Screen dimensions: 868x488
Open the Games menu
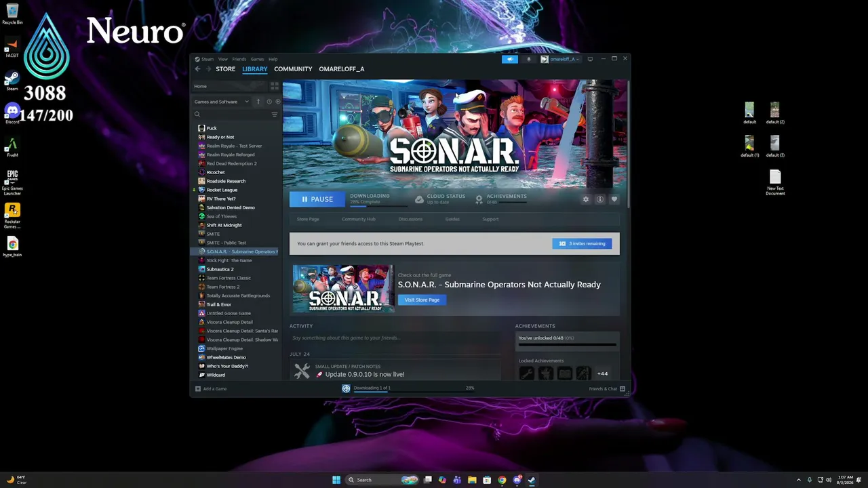pyautogui.click(x=257, y=59)
